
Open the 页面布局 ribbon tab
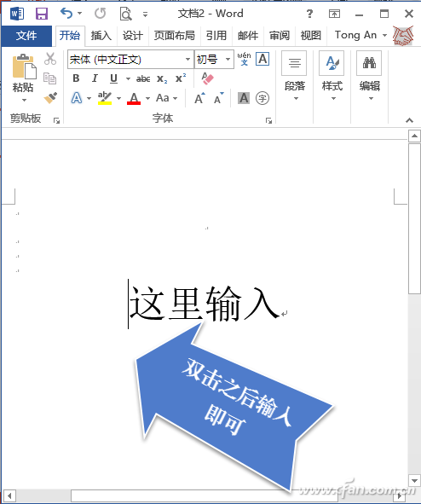point(175,35)
